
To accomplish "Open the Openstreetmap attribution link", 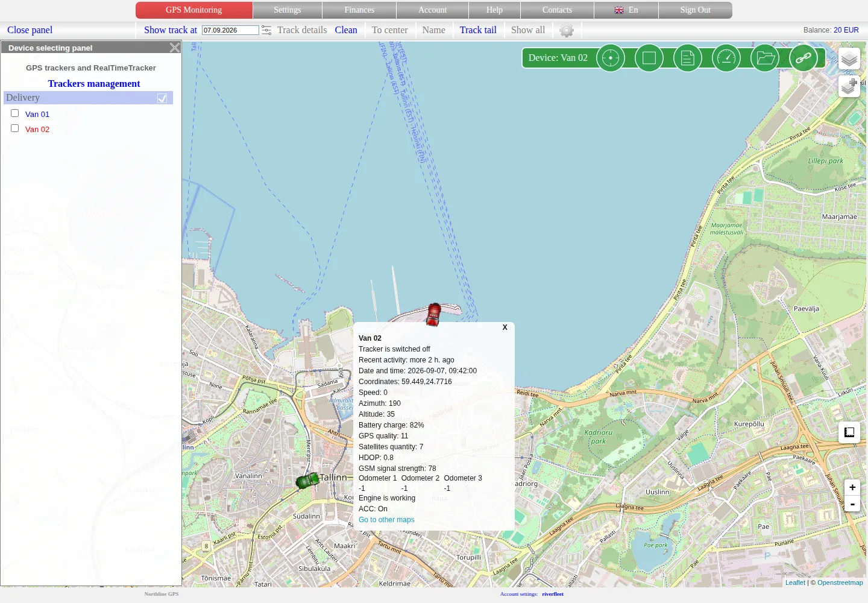I will coord(840,582).
